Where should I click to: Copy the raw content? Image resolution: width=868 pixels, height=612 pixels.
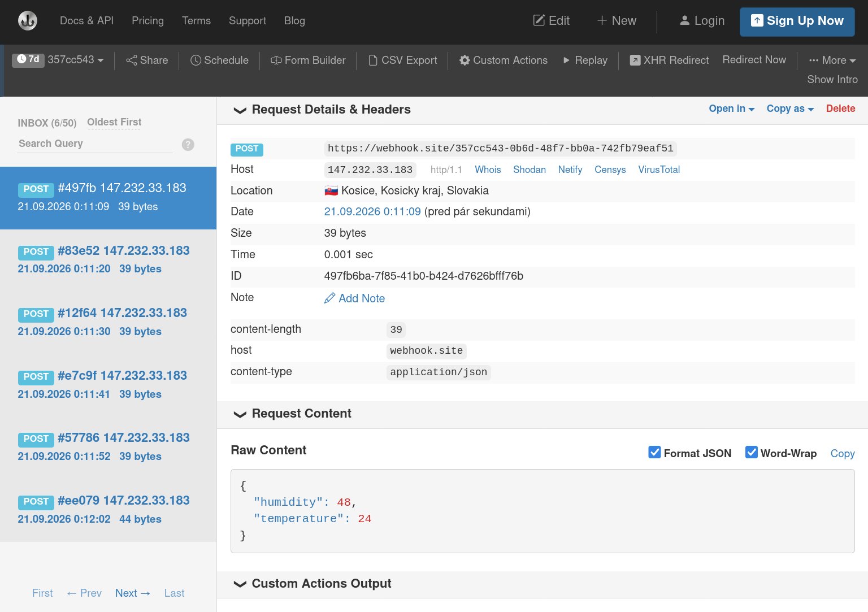[842, 454]
